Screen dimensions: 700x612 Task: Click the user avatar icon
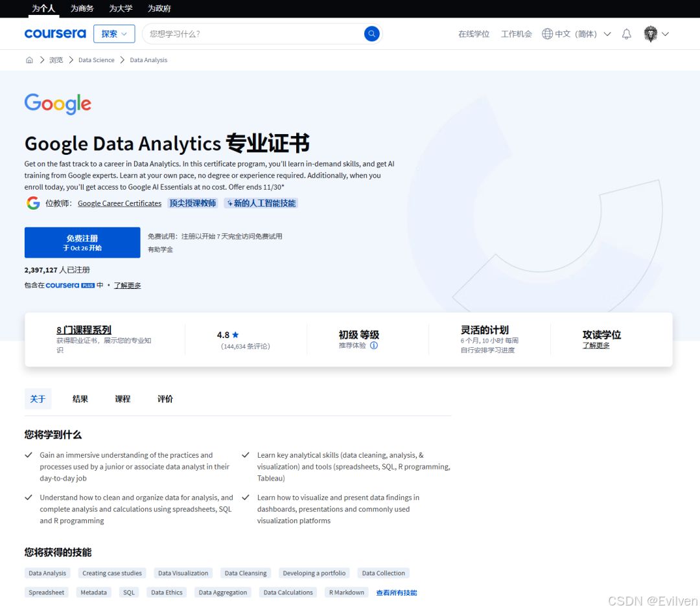(x=651, y=34)
